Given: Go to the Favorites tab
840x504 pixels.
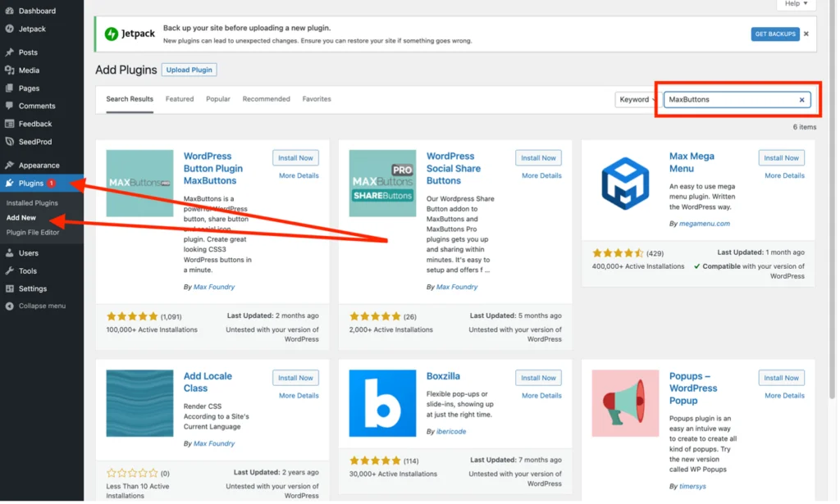Looking at the screenshot, I should 317,99.
